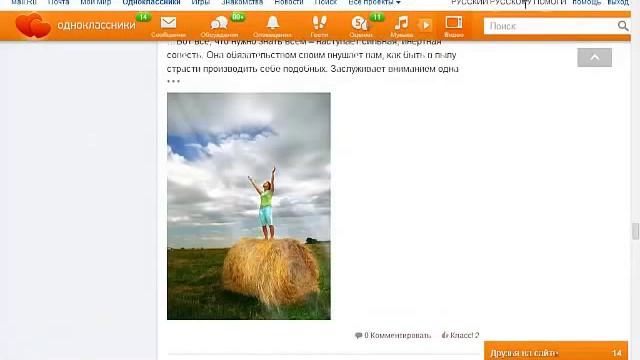640x360 pixels.
Task: Open Music note icon
Action: click(x=401, y=27)
